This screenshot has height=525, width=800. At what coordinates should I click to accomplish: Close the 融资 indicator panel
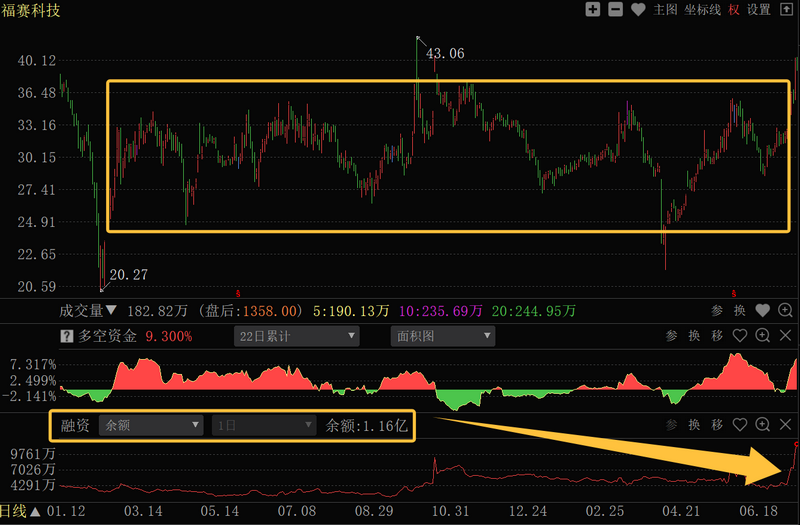tap(786, 425)
